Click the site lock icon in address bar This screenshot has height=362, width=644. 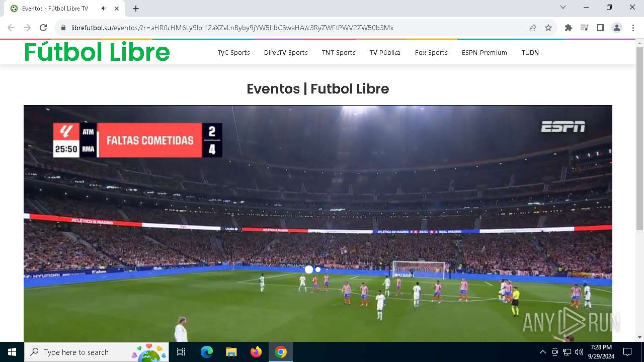[63, 28]
